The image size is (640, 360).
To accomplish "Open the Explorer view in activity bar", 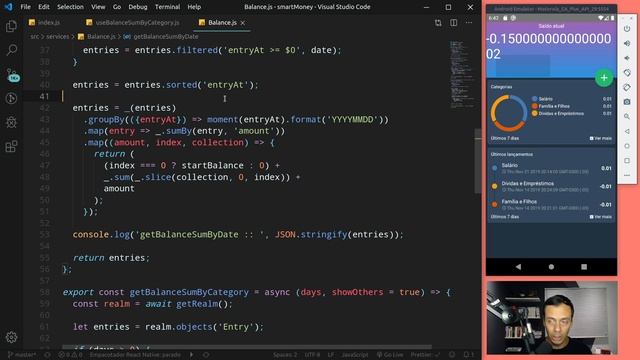I will (x=11, y=27).
